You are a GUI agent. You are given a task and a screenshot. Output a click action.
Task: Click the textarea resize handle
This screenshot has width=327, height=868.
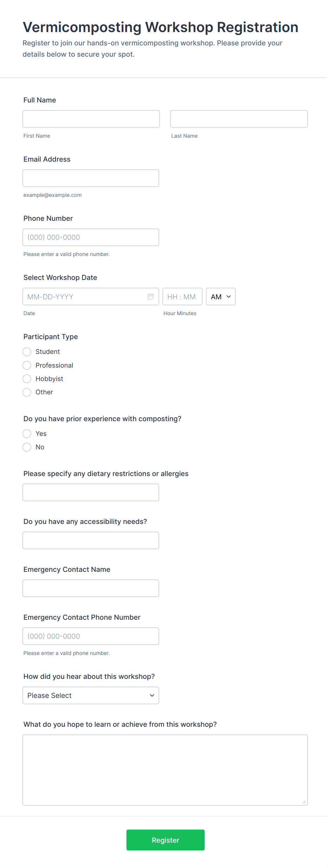click(304, 801)
